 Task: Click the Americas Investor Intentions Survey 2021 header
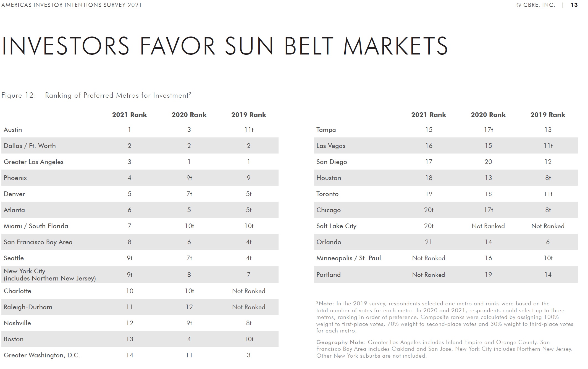pos(71,5)
